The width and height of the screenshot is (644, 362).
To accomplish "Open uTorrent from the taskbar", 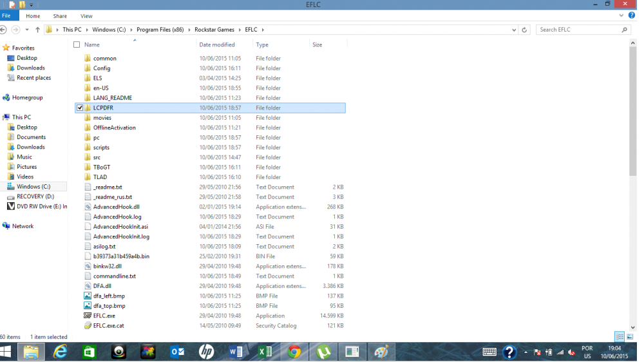I will point(323,352).
